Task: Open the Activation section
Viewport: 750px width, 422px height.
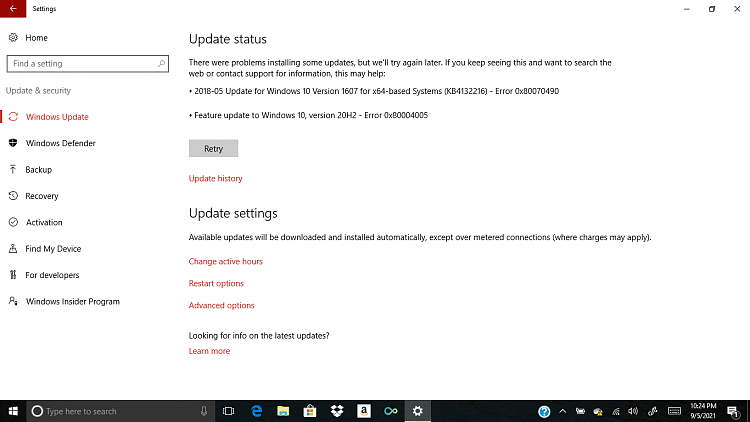Action: click(44, 222)
